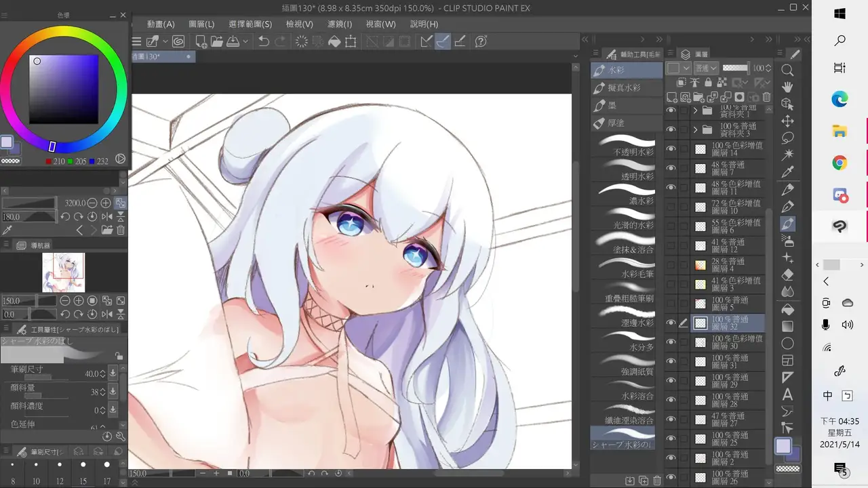Select the Eyedropper tool
This screenshot has height=488, width=868.
click(x=787, y=172)
